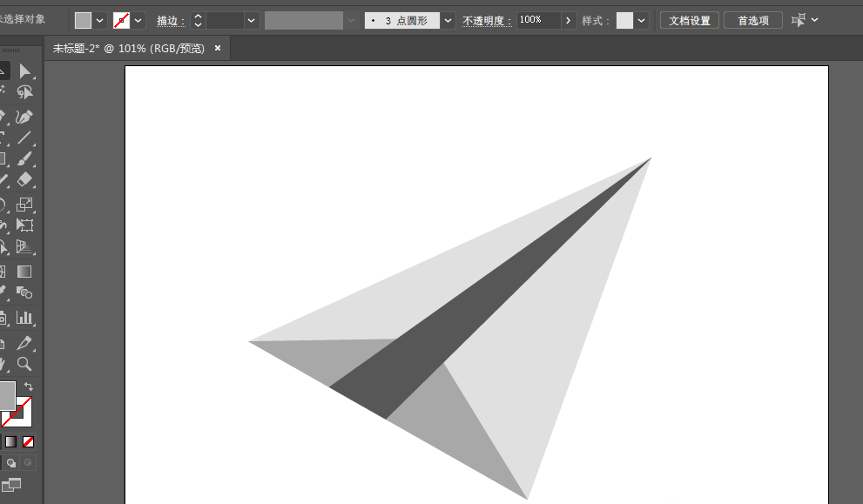Select the Free Transform tool
863x504 pixels.
point(24,225)
